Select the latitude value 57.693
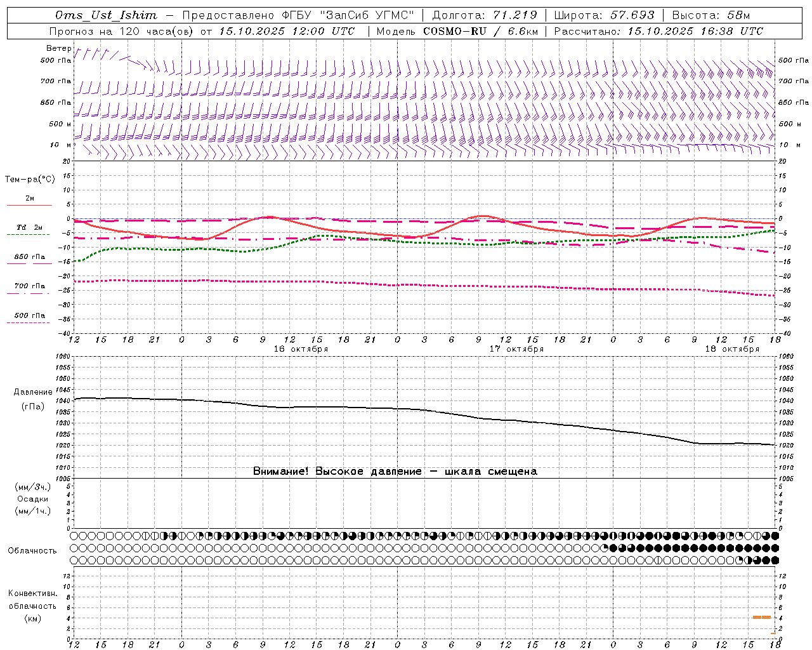812x650 pixels. [x=632, y=15]
